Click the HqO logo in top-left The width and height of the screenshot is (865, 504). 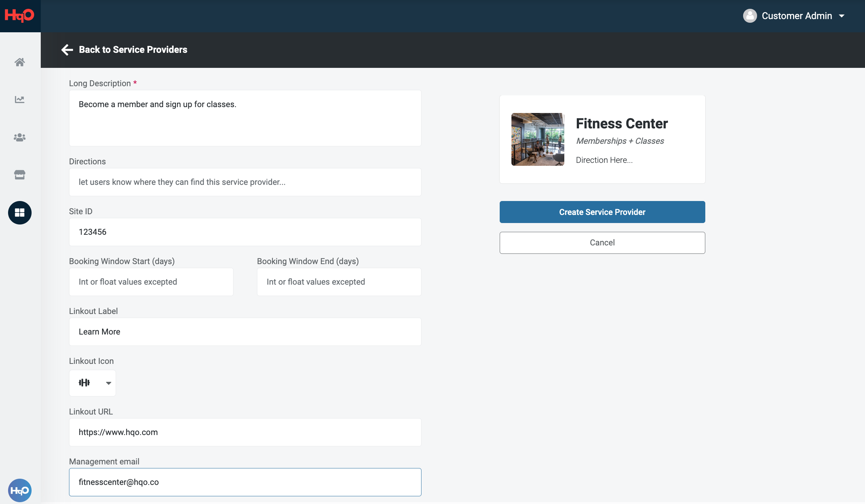point(19,15)
